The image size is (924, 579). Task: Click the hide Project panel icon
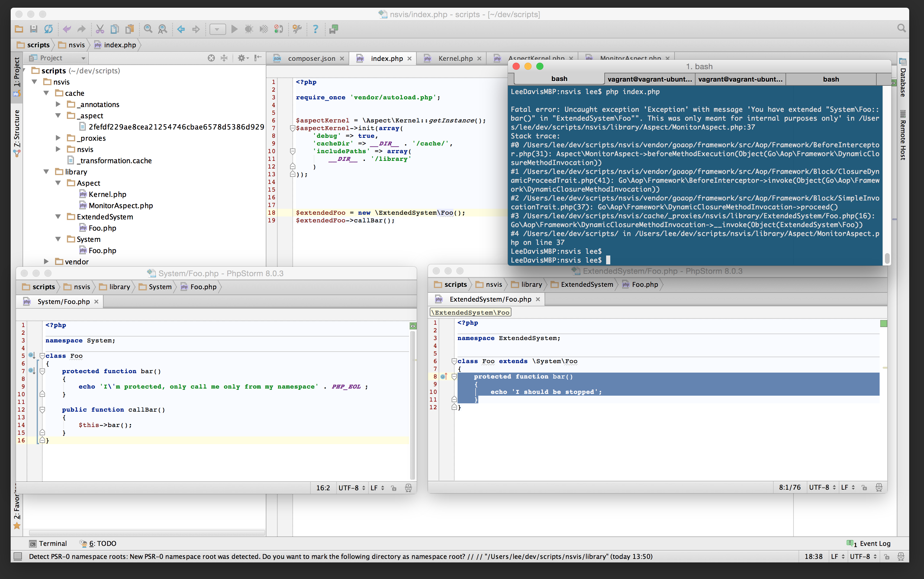[258, 58]
